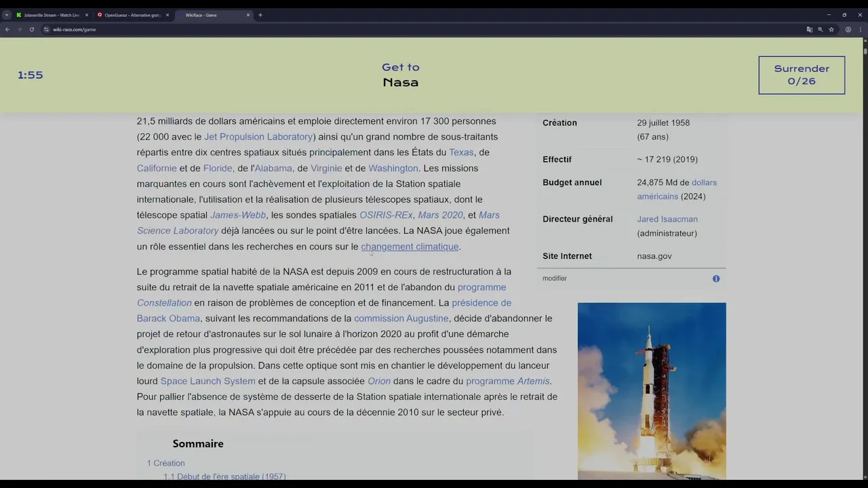Image resolution: width=868 pixels, height=488 pixels.
Task: Open the Jet Propulsion Laboratory link
Action: click(x=258, y=137)
